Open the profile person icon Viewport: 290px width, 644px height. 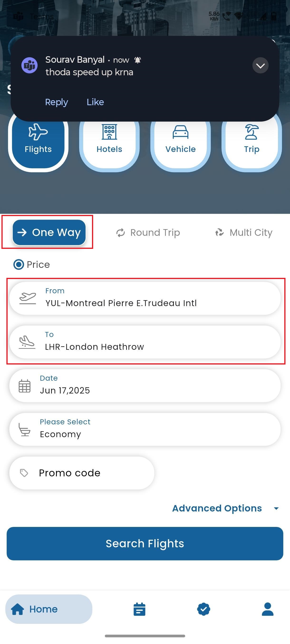point(267,609)
